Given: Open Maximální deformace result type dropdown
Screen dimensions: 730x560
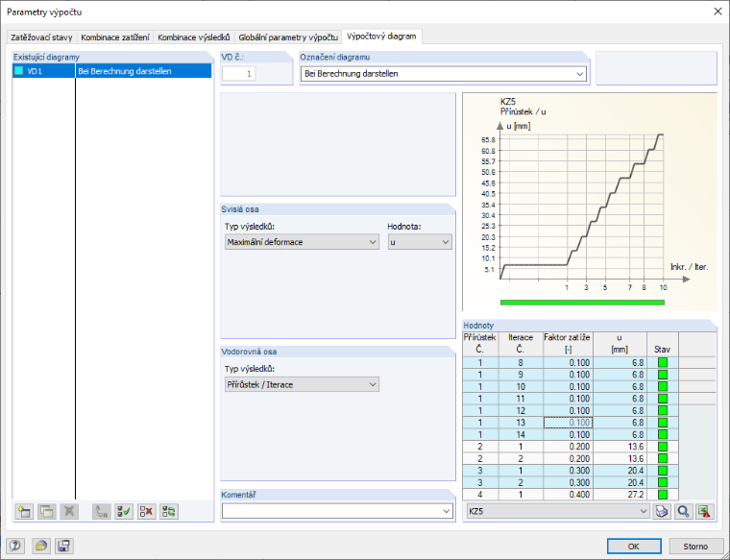Looking at the screenshot, I should pos(373,242).
